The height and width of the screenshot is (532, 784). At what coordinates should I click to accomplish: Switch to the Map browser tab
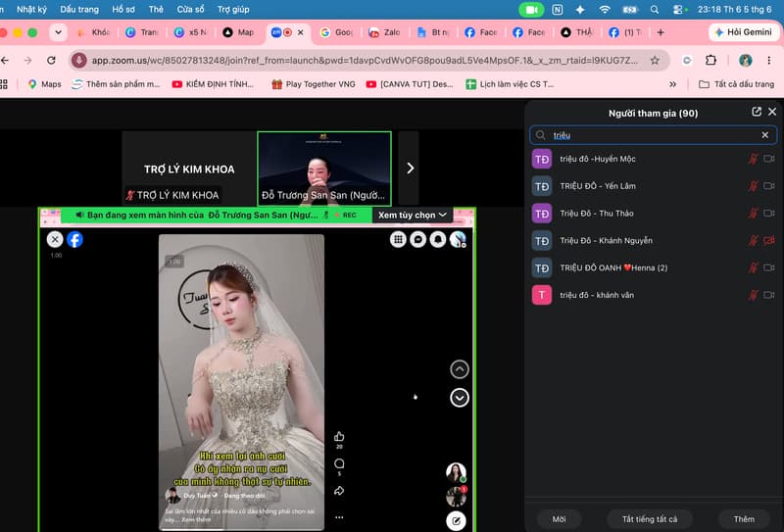pyautogui.click(x=239, y=32)
